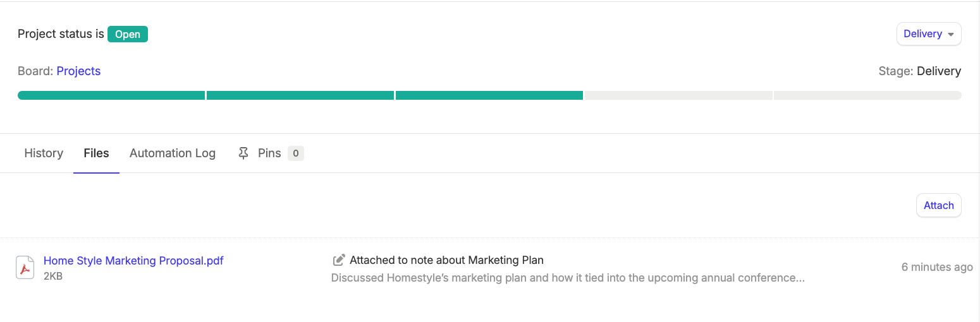
Task: Click the green Open status badge
Action: 128,34
